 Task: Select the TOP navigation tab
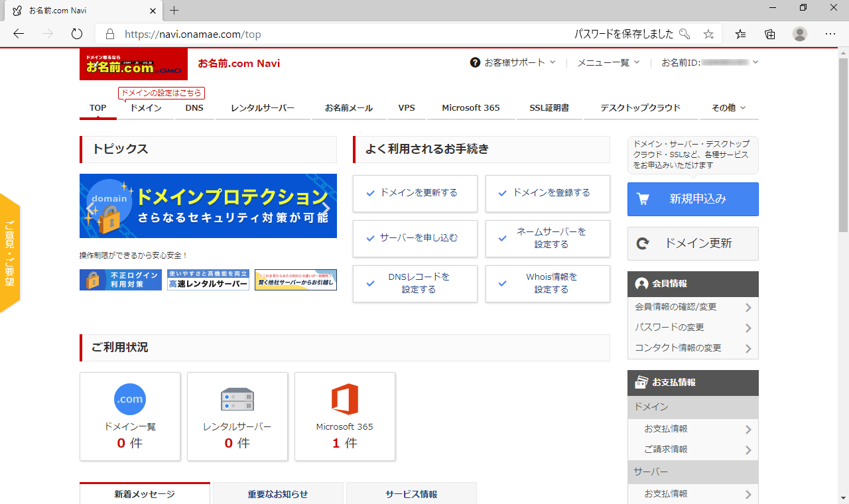pos(98,107)
